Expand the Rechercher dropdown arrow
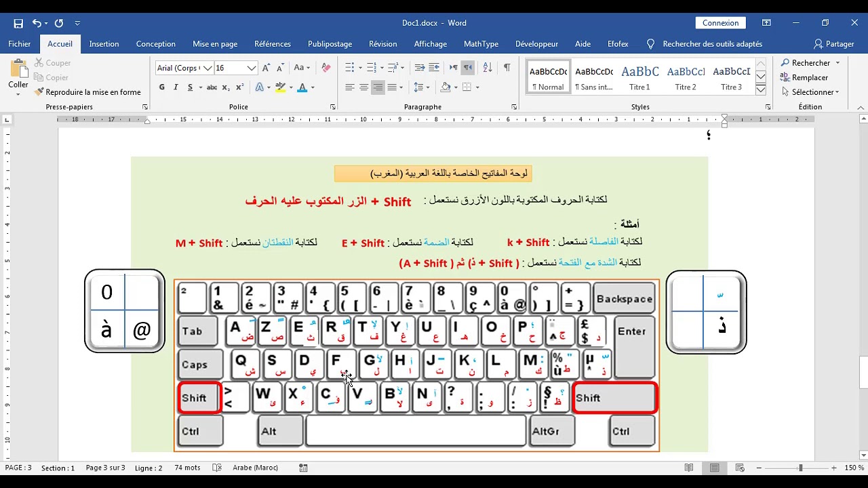The width and height of the screenshot is (868, 488). pos(837,63)
